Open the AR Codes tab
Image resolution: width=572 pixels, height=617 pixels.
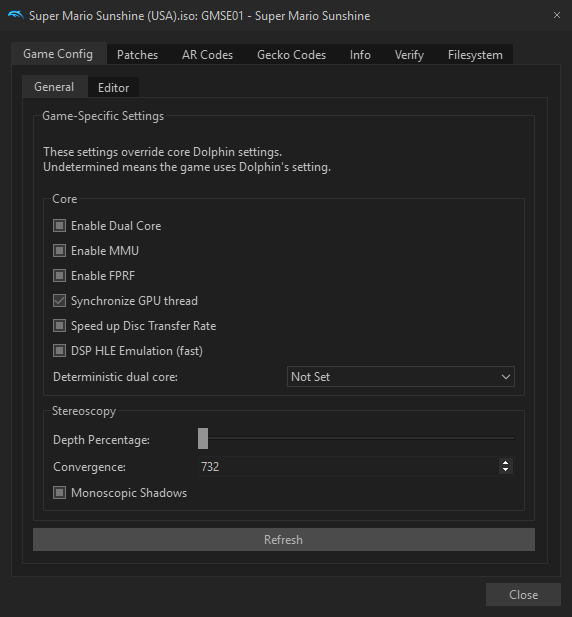tap(207, 55)
